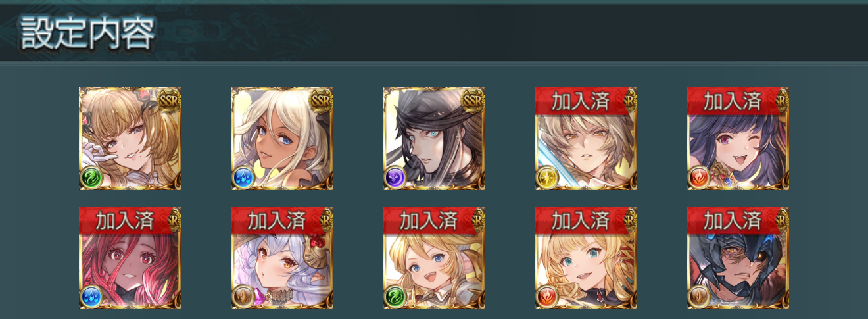Click SSR badge on the black-haired character
868x319 pixels.
coord(473,100)
